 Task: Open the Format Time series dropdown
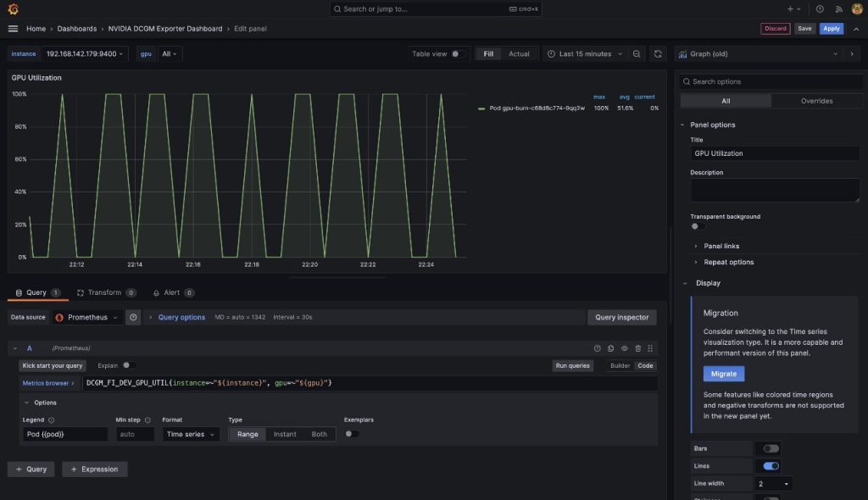pos(191,434)
